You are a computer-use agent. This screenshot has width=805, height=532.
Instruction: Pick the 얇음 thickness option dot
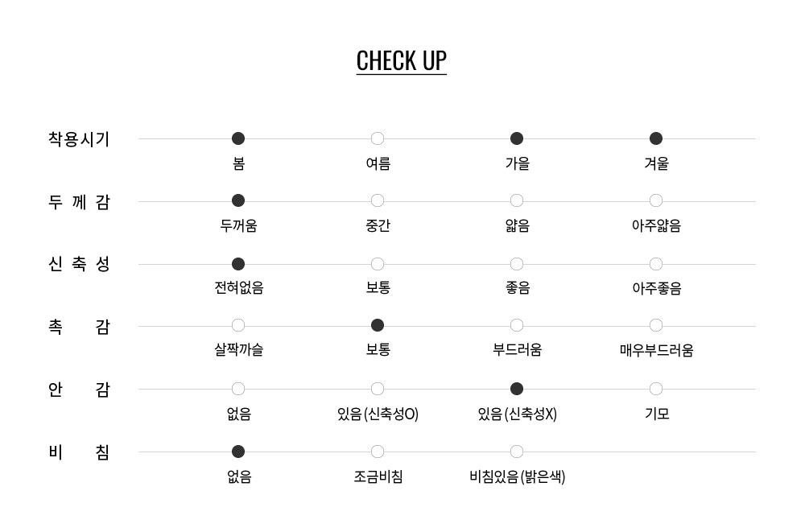(517, 200)
